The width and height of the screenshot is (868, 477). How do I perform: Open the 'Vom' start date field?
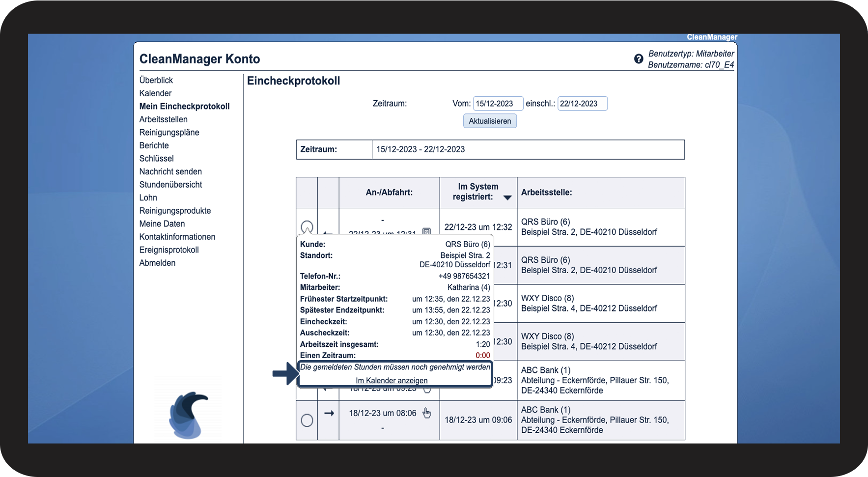point(498,104)
